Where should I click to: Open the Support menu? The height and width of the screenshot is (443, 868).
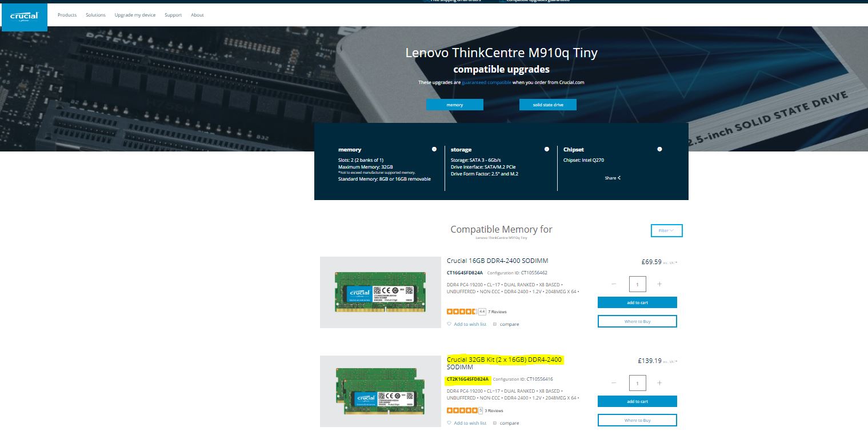coord(173,15)
